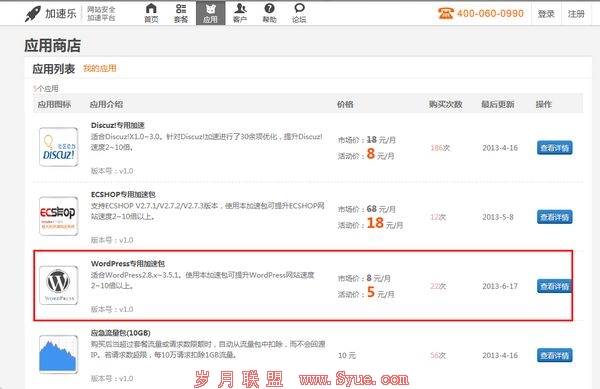Click the Discuz! app icon thumbnail
The image size is (600, 389).
click(x=59, y=147)
